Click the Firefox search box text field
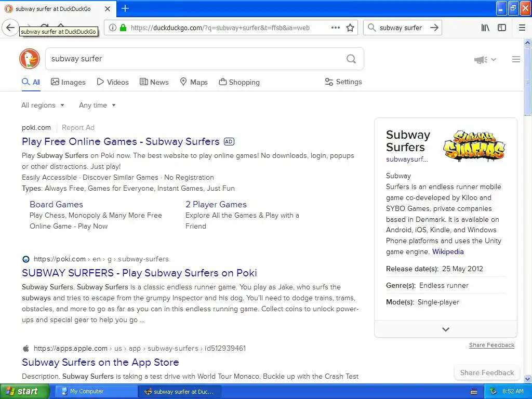 (401, 28)
